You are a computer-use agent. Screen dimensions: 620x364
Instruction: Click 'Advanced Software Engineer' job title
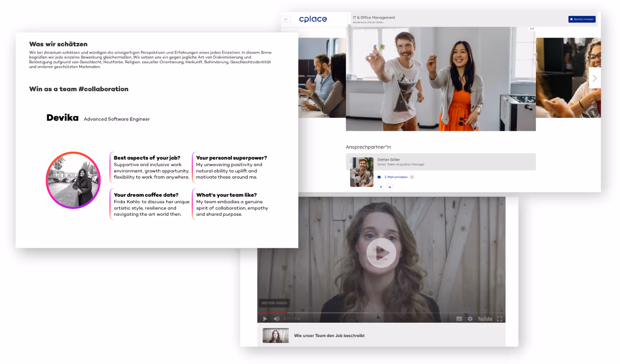coord(117,119)
